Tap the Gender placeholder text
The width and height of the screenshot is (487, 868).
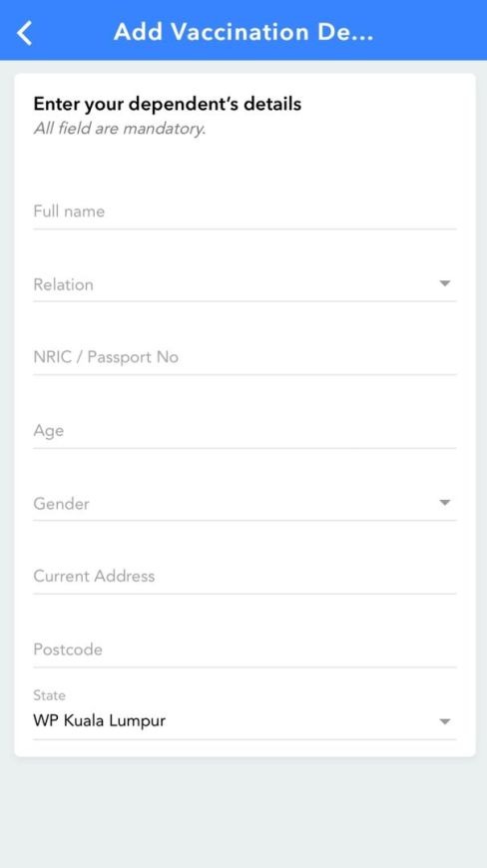(61, 504)
